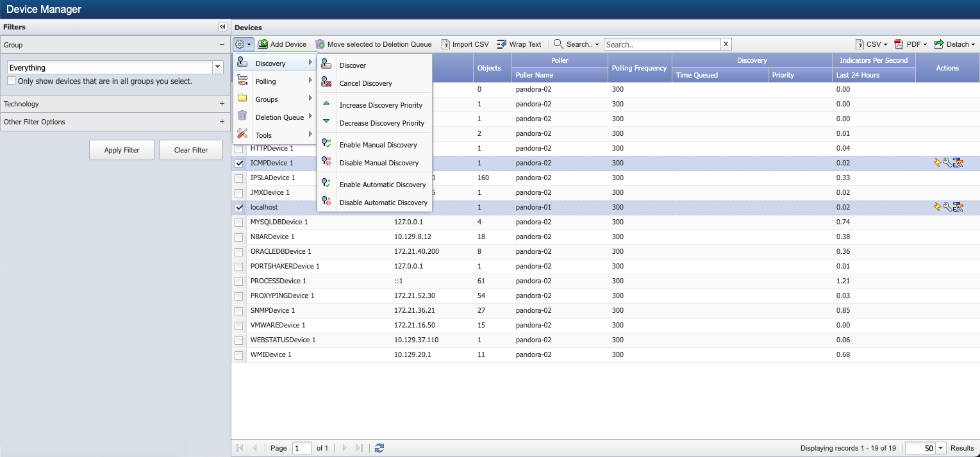Click lightning bolt icon in localhost row
Image resolution: width=980 pixels, height=457 pixels.
(x=937, y=207)
